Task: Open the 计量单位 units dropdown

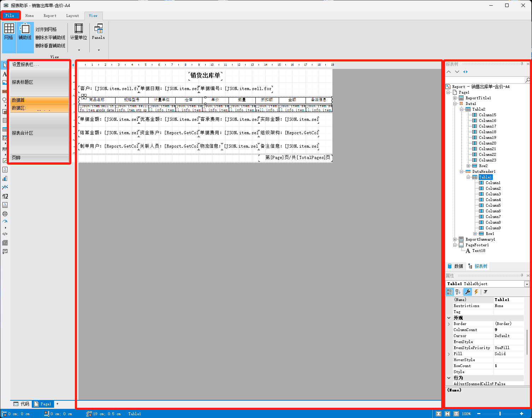Action: pyautogui.click(x=79, y=37)
